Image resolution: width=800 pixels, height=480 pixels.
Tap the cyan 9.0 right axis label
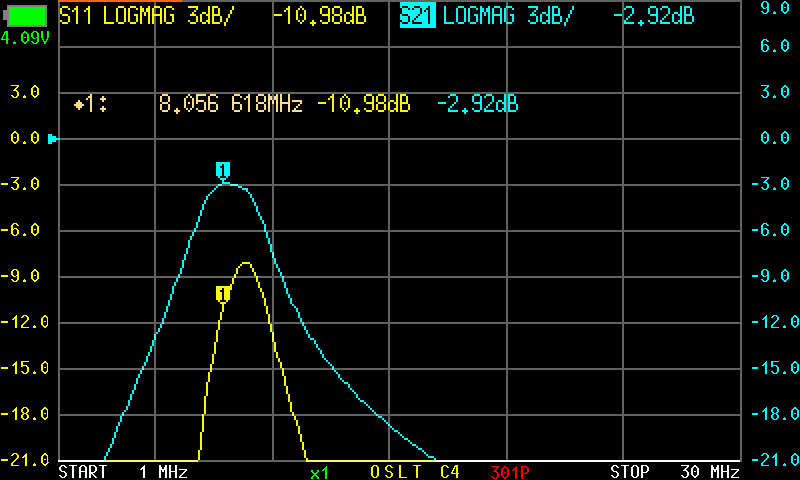click(775, 8)
